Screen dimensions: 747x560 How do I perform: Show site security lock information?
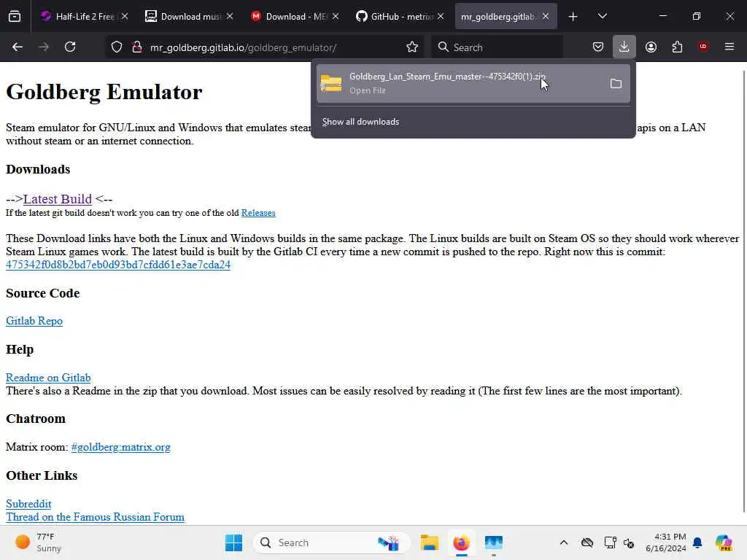(x=137, y=47)
